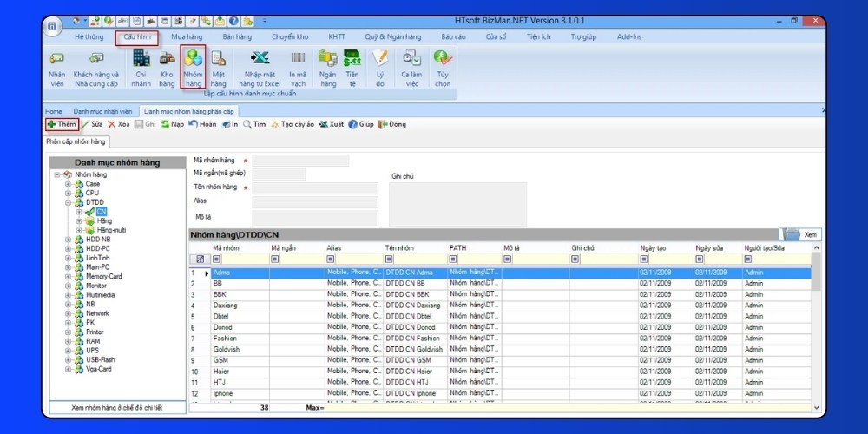Select the USB-Flash tree item

click(x=100, y=360)
